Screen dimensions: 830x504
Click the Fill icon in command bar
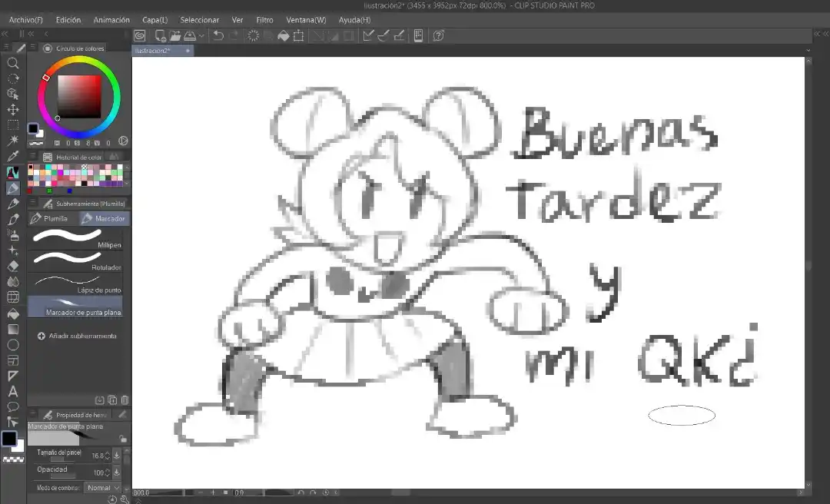pos(283,35)
